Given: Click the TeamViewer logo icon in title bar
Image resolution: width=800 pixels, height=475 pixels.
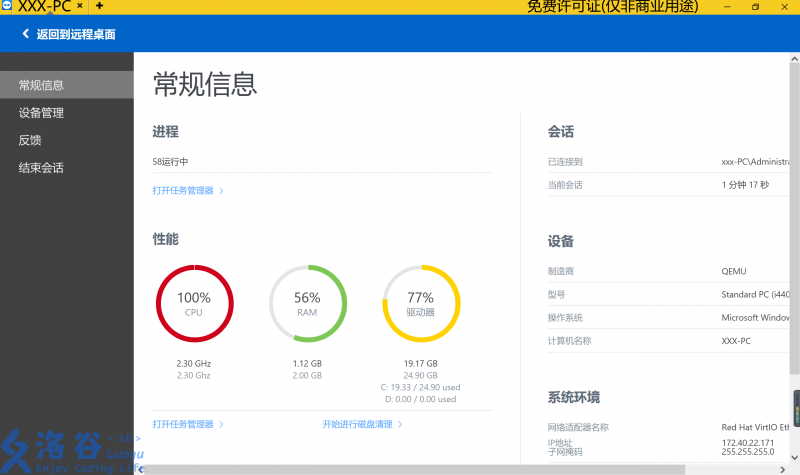Looking at the screenshot, I should click(x=7, y=6).
